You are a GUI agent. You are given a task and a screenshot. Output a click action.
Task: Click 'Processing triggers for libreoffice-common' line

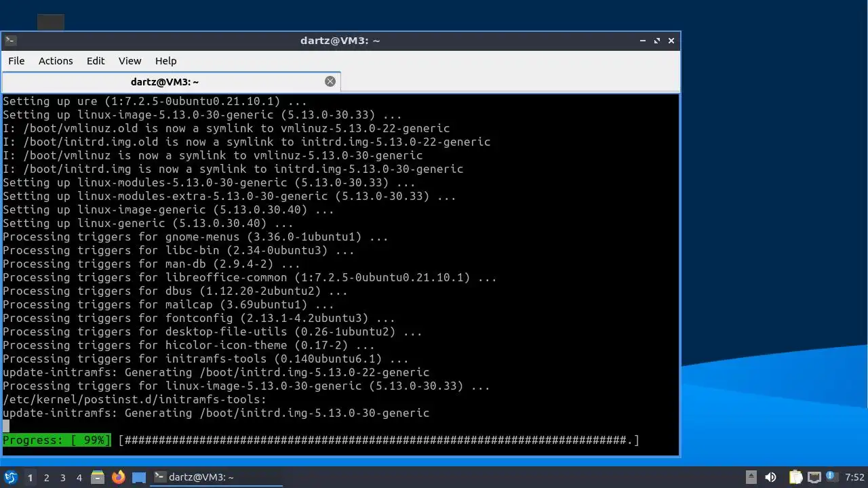(250, 278)
